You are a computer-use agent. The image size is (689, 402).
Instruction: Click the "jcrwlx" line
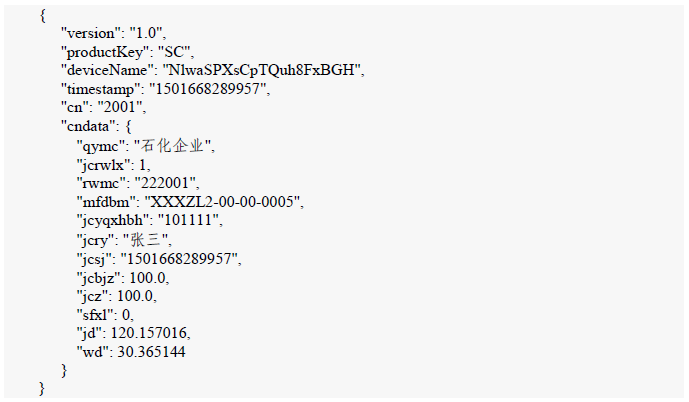click(114, 164)
